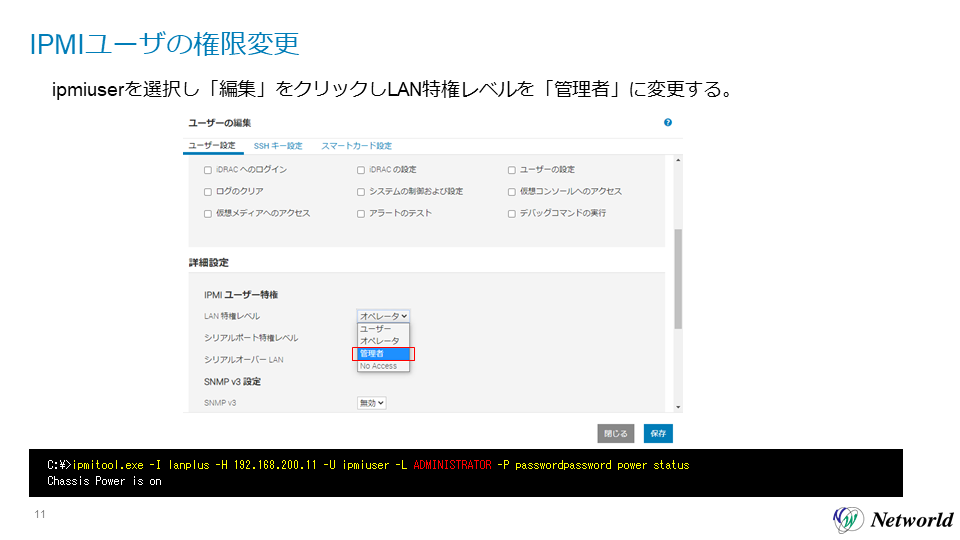Check the ユーザーの設定 checkbox
The height and width of the screenshot is (540, 960).
coord(511,170)
